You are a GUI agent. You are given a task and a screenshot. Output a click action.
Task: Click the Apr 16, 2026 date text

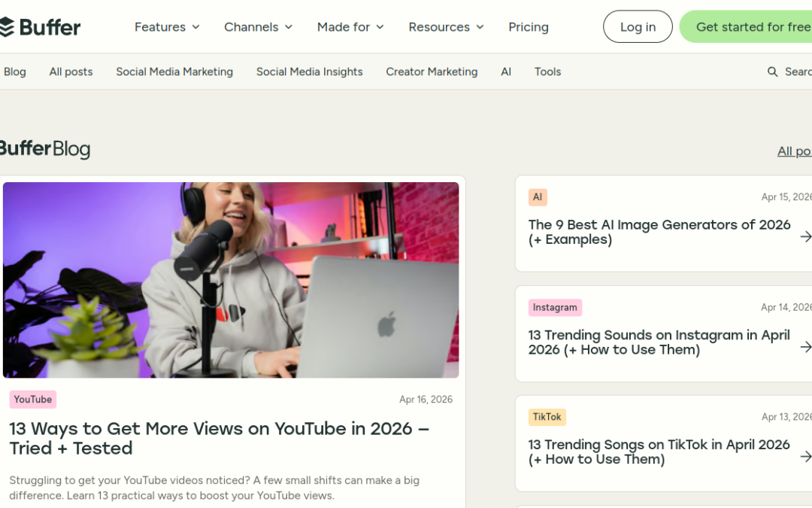[426, 399]
